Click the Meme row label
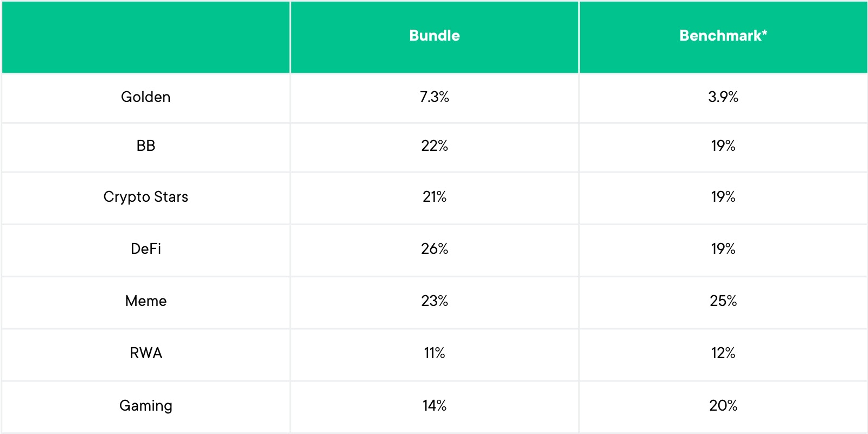The width and height of the screenshot is (868, 434). pos(146,301)
